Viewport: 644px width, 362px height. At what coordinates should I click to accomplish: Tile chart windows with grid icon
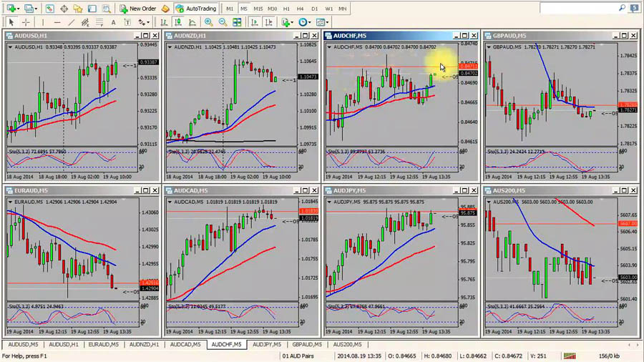(237, 23)
